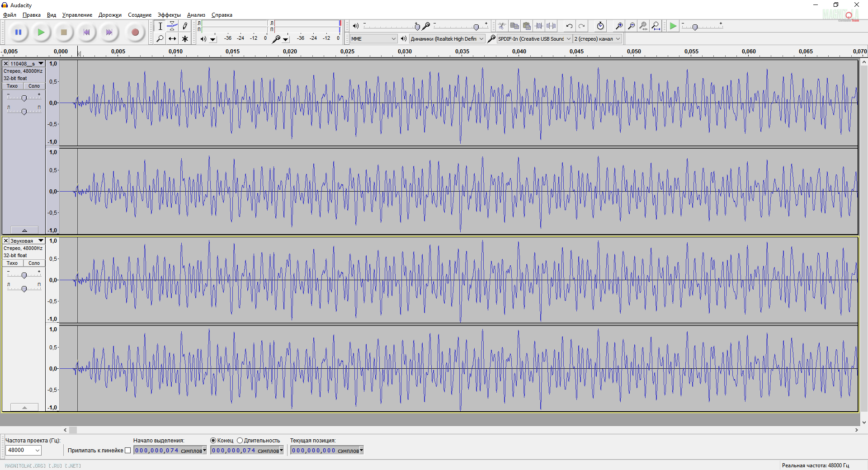Select the Time Shift tool

(172, 39)
